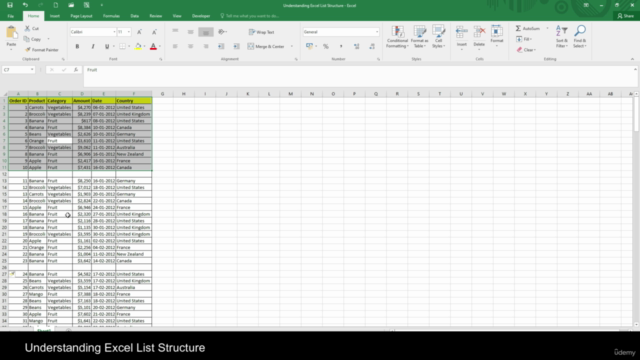Switch to the Formulas tab
Image resolution: width=640 pixels, height=360 pixels.
click(111, 16)
